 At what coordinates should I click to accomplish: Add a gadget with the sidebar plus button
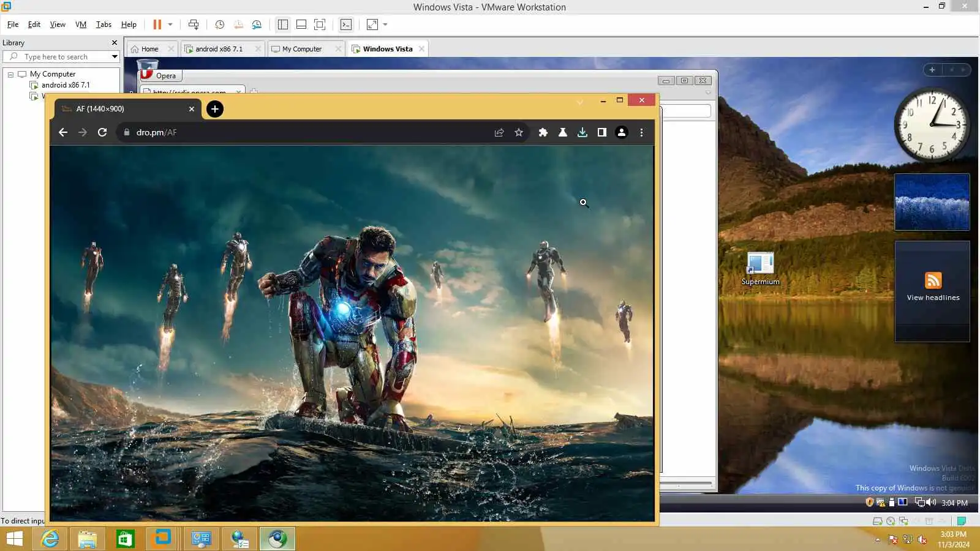click(932, 70)
